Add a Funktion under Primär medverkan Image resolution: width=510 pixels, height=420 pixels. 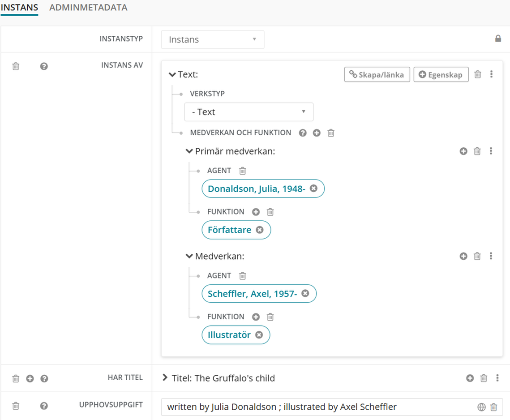click(256, 212)
